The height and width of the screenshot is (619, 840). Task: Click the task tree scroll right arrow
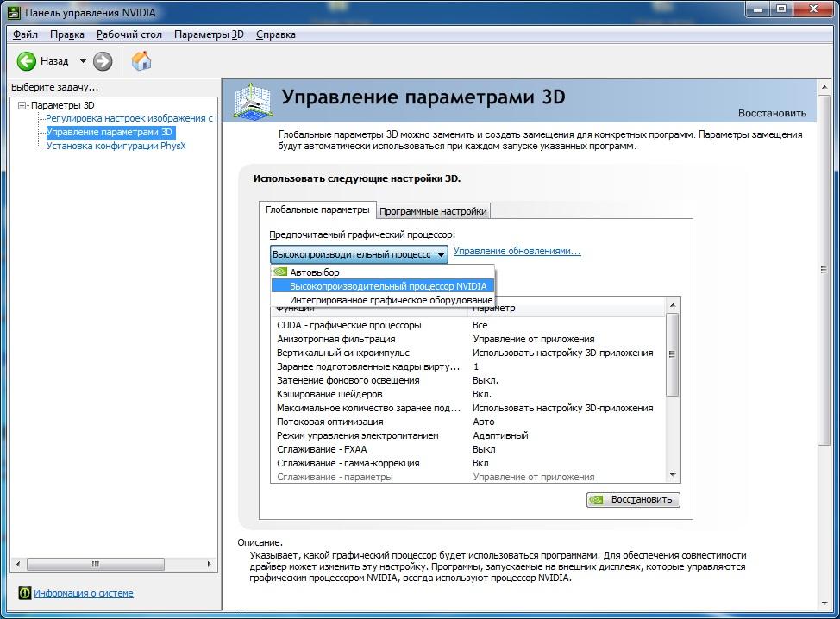coord(209,564)
